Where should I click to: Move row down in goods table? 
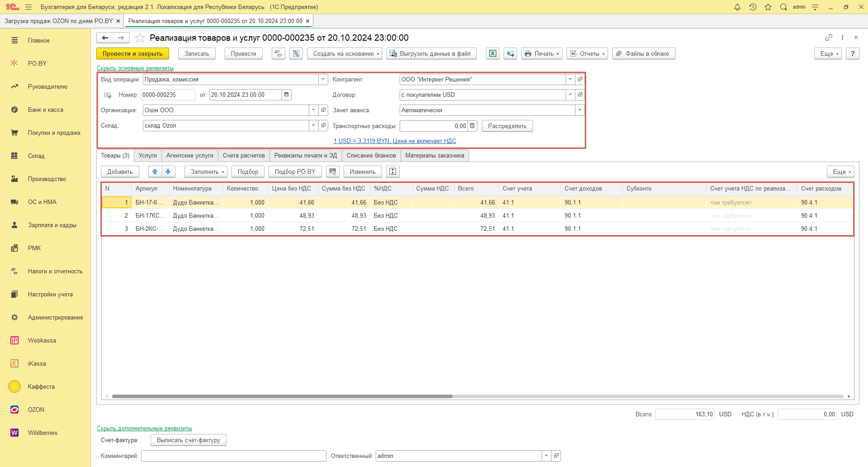tap(168, 172)
